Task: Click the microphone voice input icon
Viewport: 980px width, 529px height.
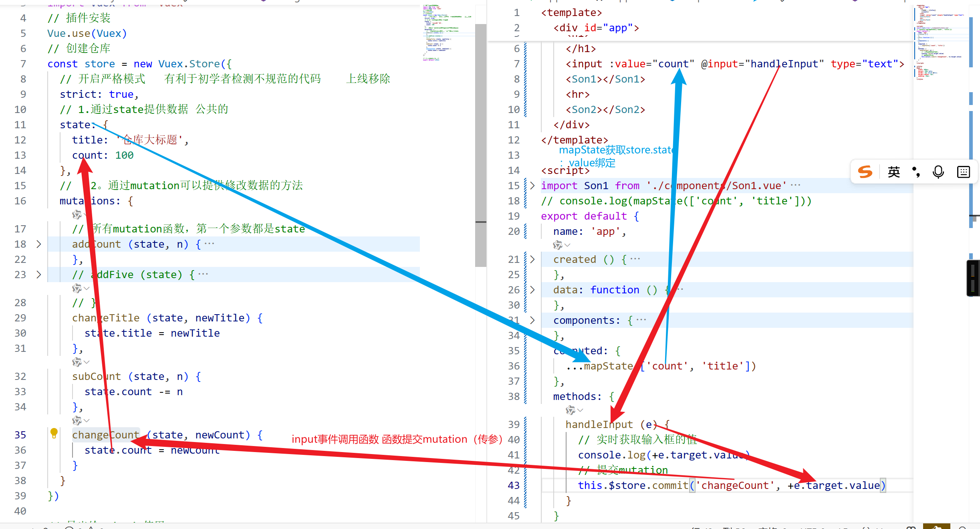Action: pos(938,172)
